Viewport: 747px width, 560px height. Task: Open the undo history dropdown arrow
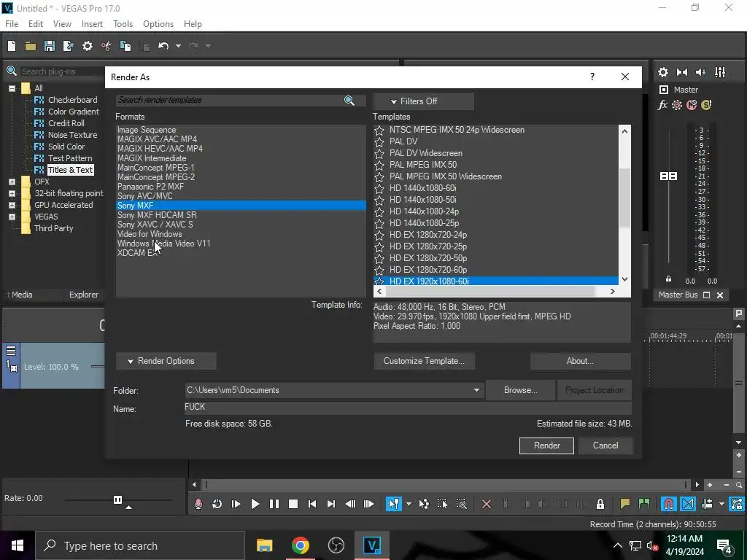(178, 46)
